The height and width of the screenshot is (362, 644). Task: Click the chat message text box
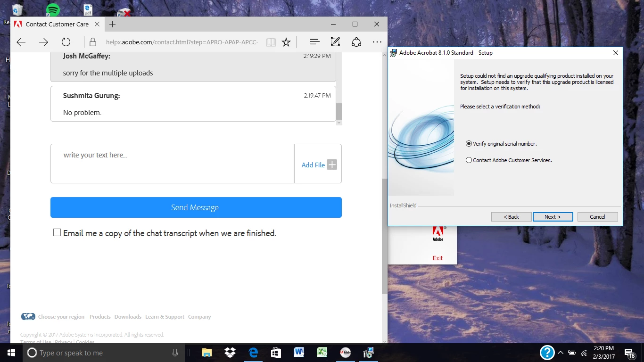pos(172,164)
